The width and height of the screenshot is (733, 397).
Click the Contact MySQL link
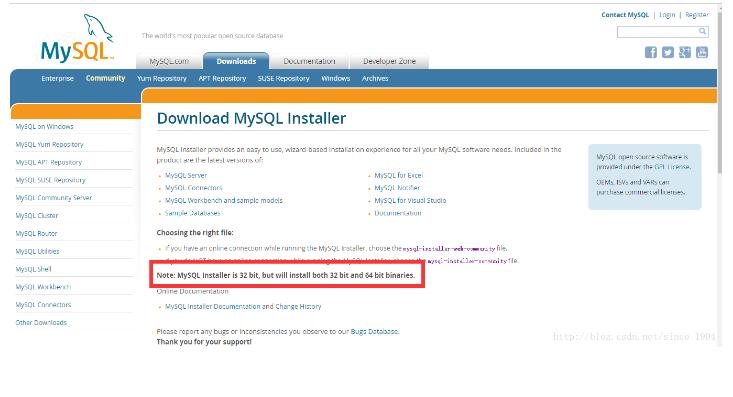(625, 15)
